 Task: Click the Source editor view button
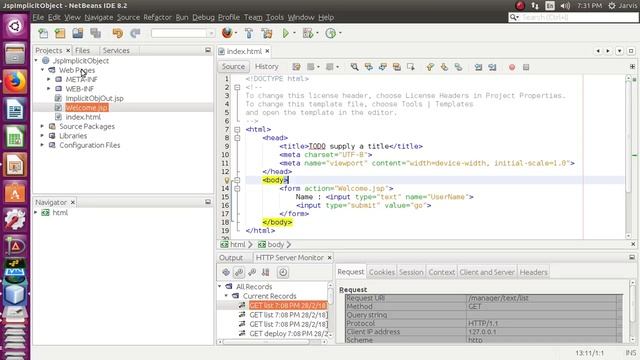click(x=233, y=67)
